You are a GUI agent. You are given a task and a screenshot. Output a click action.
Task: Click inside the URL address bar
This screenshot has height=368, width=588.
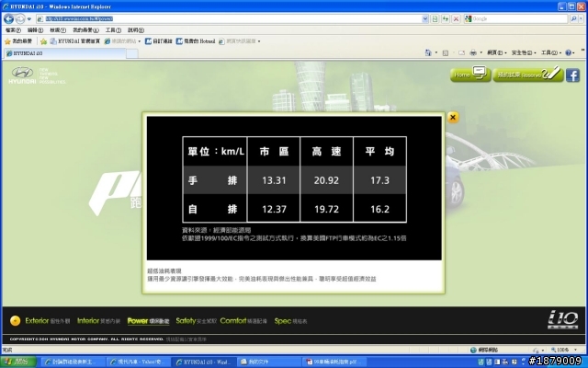click(x=229, y=18)
